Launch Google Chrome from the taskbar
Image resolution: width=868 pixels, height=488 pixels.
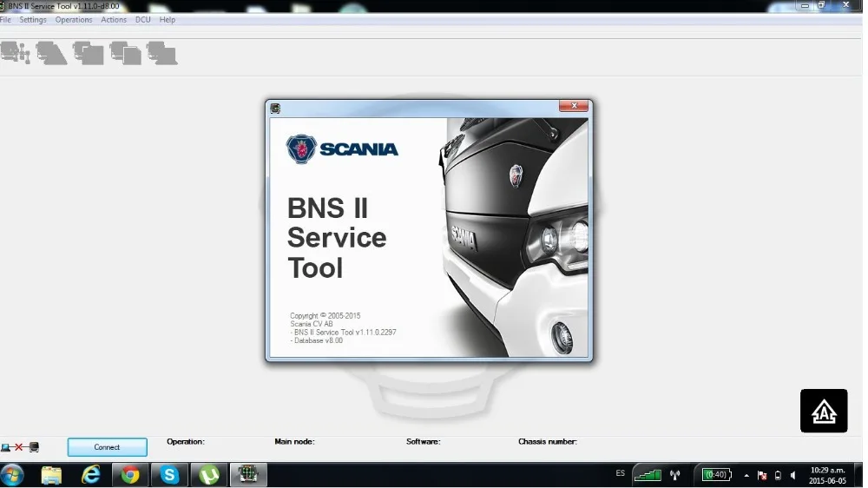pos(130,475)
